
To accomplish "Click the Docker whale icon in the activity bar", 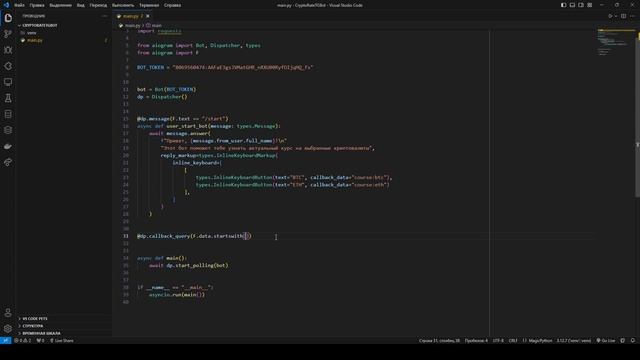I will (x=8, y=146).
